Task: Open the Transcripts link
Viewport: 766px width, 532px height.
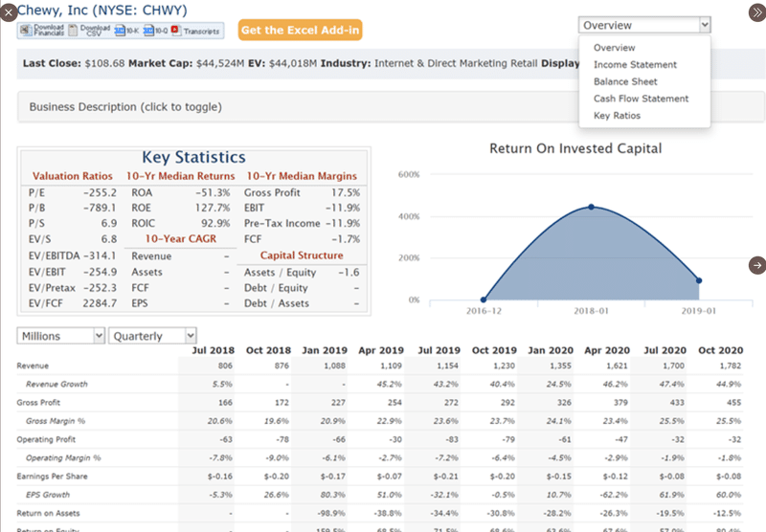Action: (x=195, y=31)
